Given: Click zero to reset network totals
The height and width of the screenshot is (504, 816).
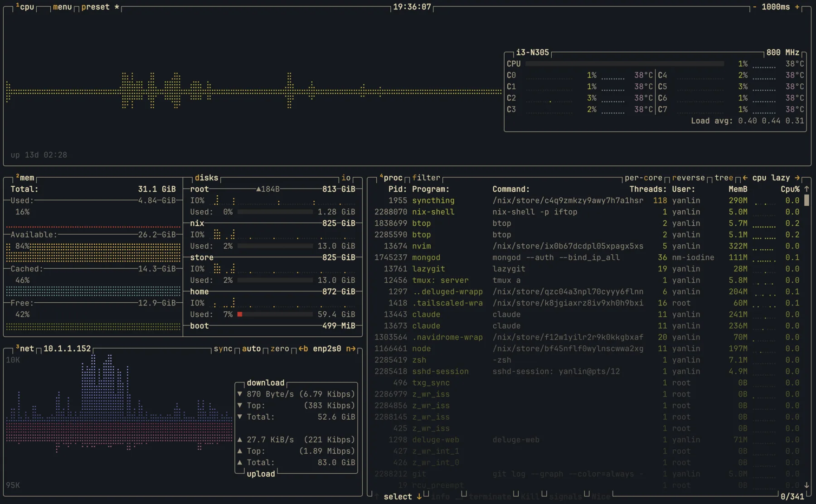Looking at the screenshot, I should click(280, 349).
